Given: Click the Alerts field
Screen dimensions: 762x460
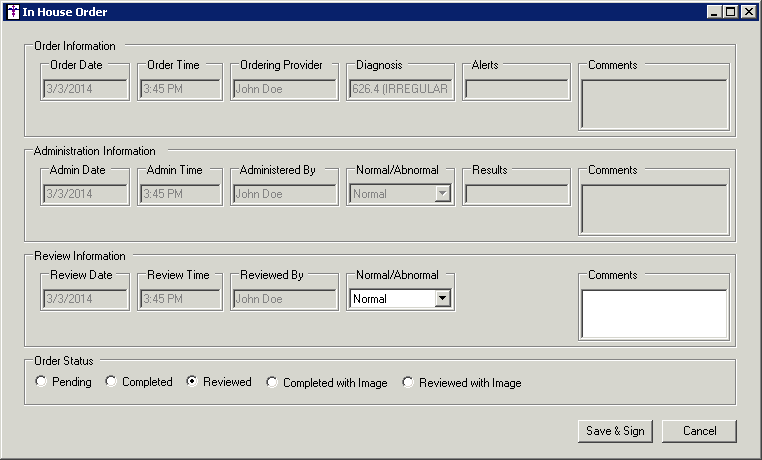Looking at the screenshot, I should pos(516,89).
